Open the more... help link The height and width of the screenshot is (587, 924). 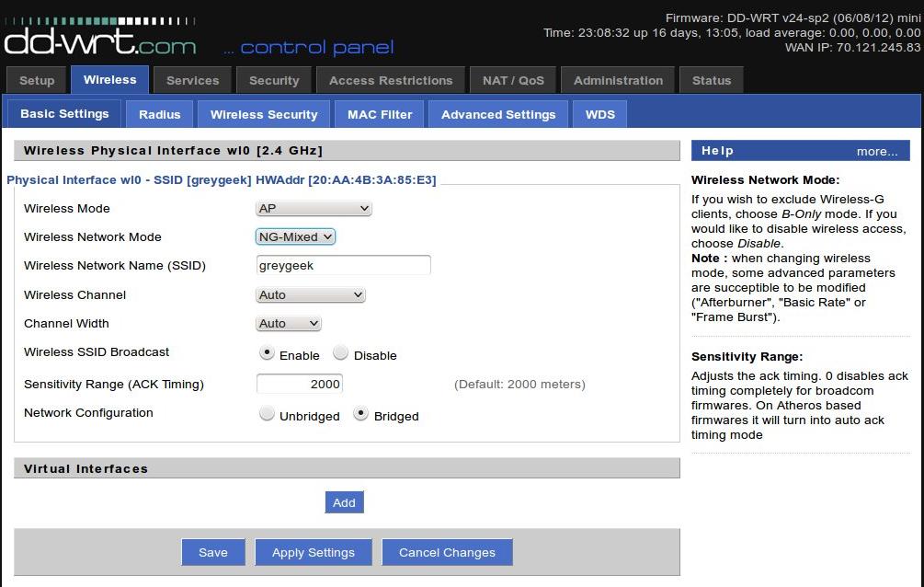[x=877, y=152]
